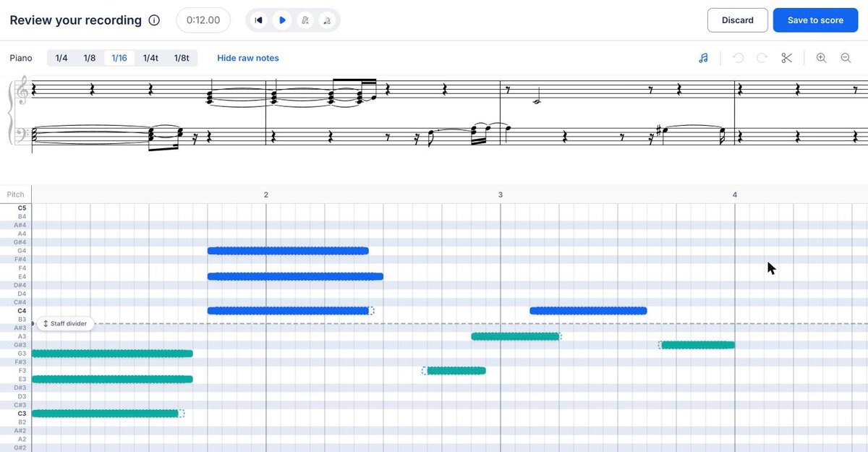Play the recording
The height and width of the screenshot is (452, 868).
pyautogui.click(x=282, y=20)
